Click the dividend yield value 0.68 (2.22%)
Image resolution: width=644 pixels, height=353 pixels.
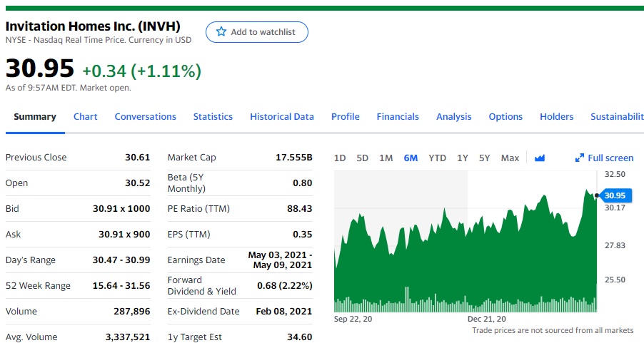pyautogui.click(x=285, y=286)
